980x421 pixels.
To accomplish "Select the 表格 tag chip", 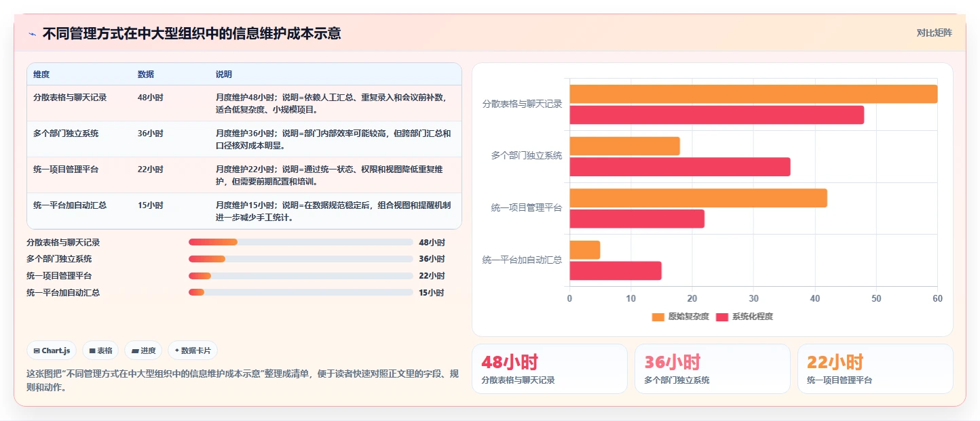I will (x=100, y=350).
